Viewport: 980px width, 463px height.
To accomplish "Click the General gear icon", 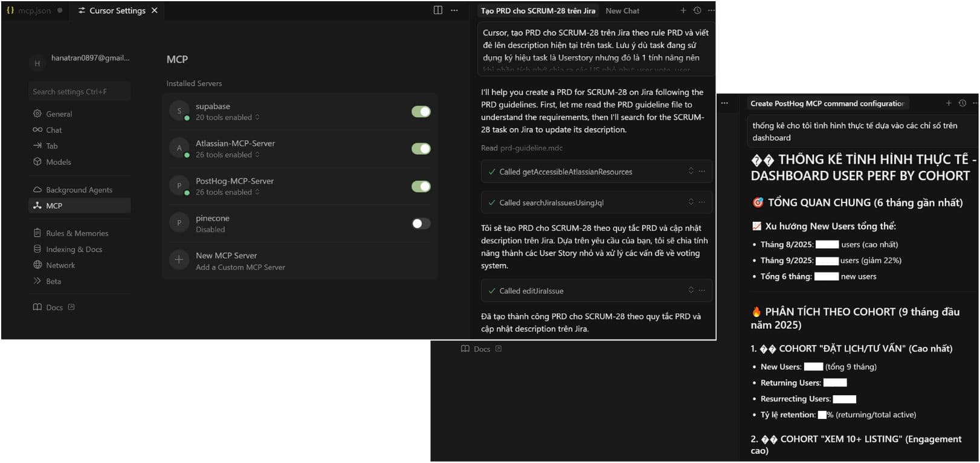I will pos(37,114).
